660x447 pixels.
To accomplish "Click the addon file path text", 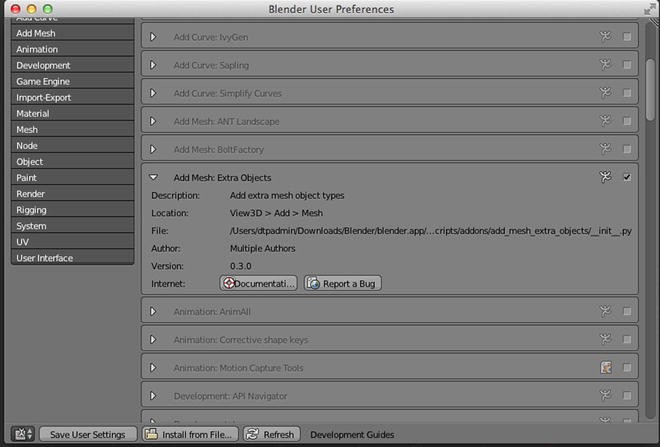I will (x=431, y=231).
